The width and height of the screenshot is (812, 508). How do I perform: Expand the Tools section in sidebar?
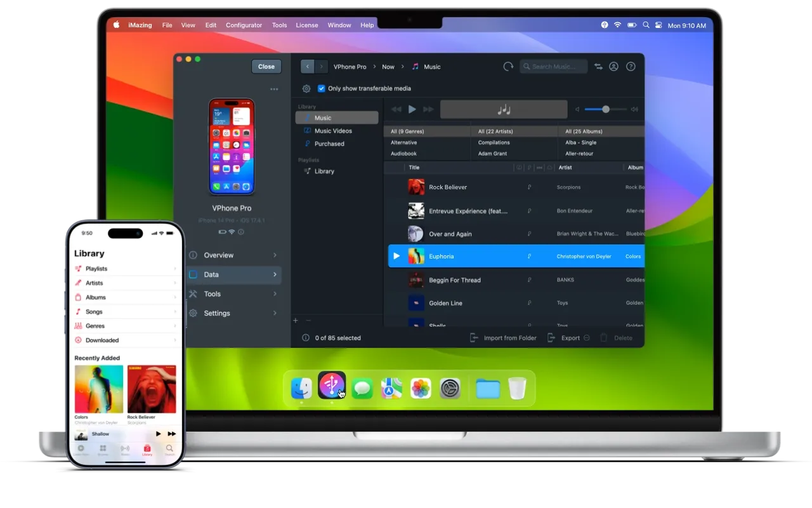234,294
